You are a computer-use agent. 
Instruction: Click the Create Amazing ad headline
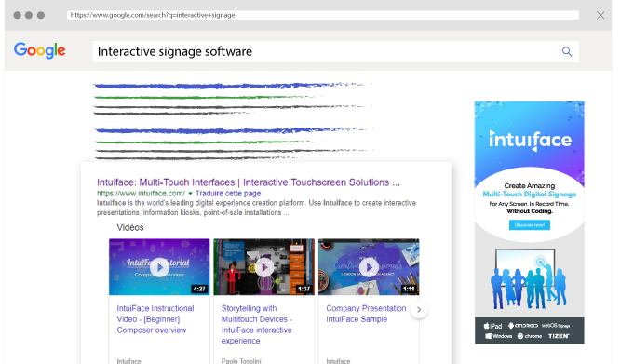pyautogui.click(x=530, y=185)
